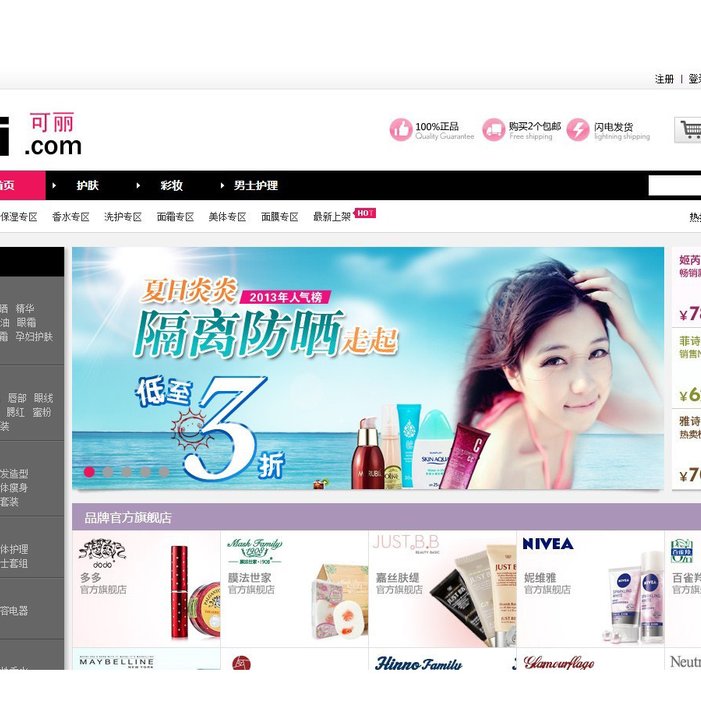Screen dimensions: 701x701
Task: Open the 保湿专区 link
Action: click(19, 217)
